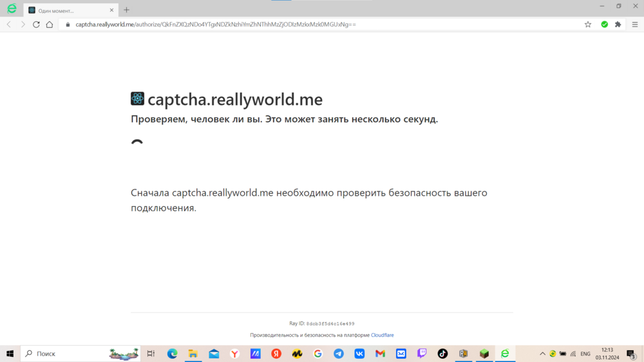Click the captcha.reallyworld.me heading
644x362 pixels.
click(x=235, y=99)
